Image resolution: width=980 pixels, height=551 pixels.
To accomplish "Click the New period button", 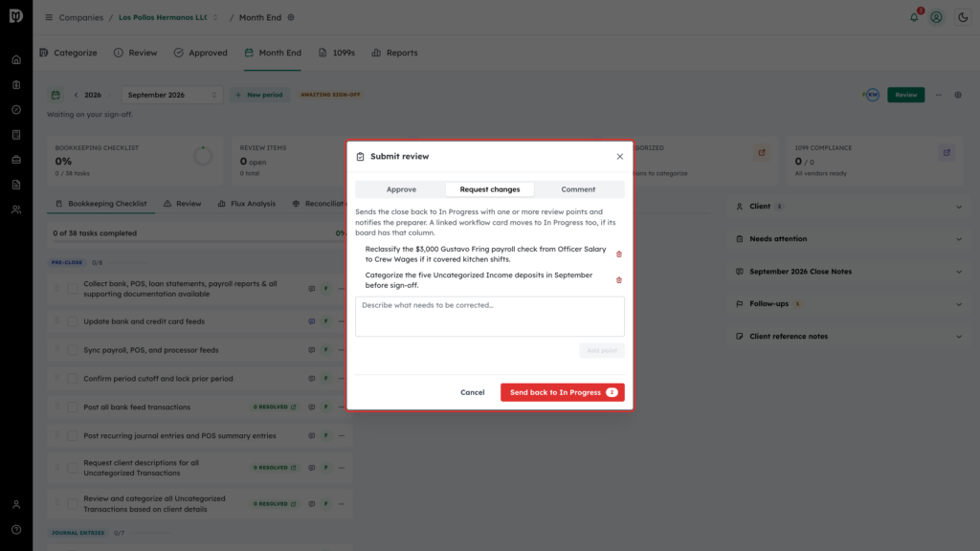I will [x=258, y=95].
